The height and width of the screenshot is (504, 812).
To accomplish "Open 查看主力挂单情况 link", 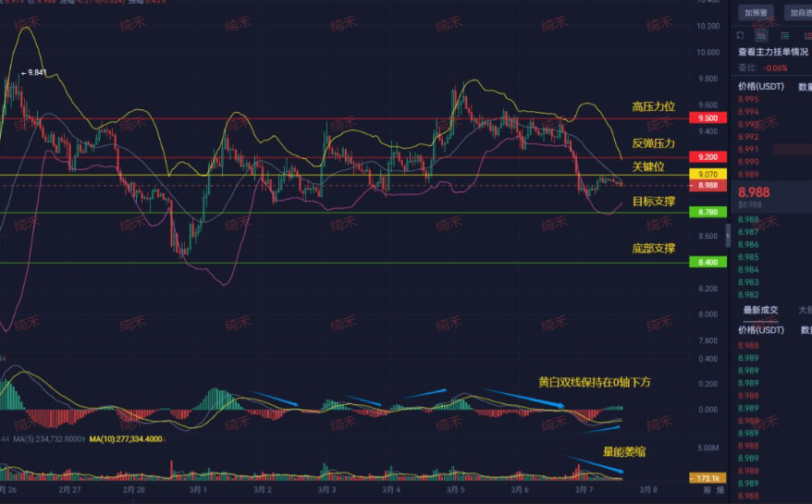I will point(772,52).
